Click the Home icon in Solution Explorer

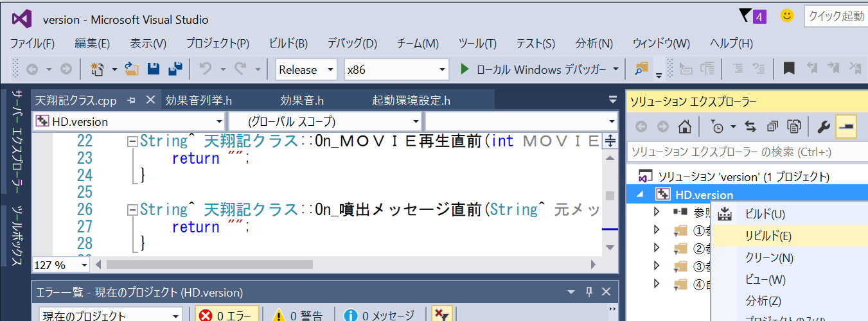coord(686,126)
